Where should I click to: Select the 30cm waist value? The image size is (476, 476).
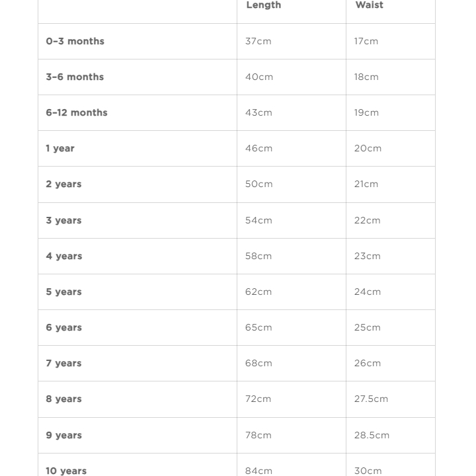(368, 471)
